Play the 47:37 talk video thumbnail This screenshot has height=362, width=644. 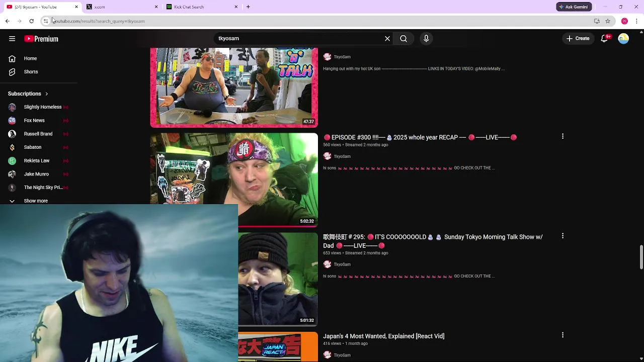tap(234, 87)
